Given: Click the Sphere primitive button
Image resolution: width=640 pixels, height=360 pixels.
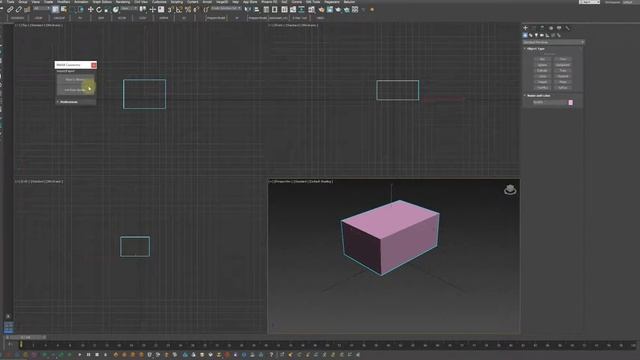Looking at the screenshot, I should click(542, 65).
